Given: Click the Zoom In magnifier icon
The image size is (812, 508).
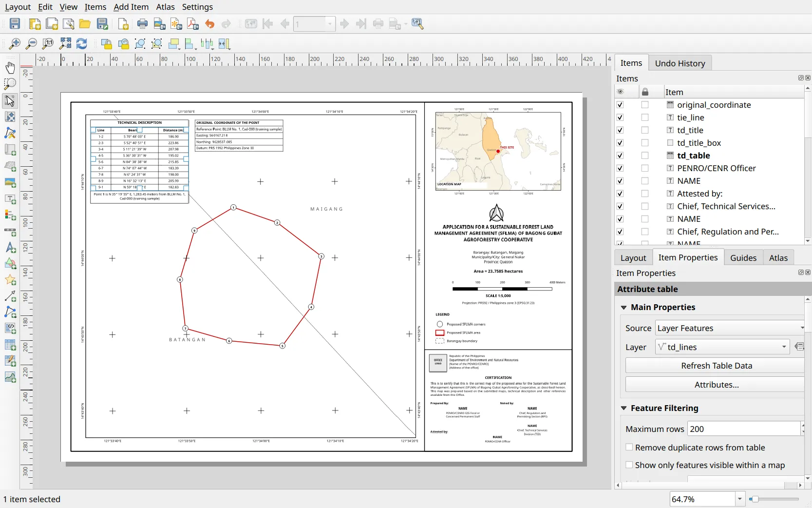Looking at the screenshot, I should pyautogui.click(x=15, y=44).
